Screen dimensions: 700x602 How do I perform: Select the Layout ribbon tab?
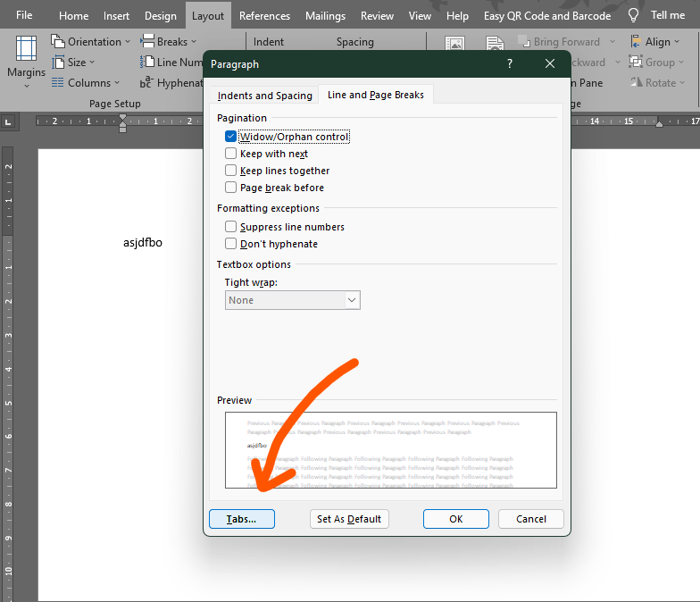(x=207, y=16)
